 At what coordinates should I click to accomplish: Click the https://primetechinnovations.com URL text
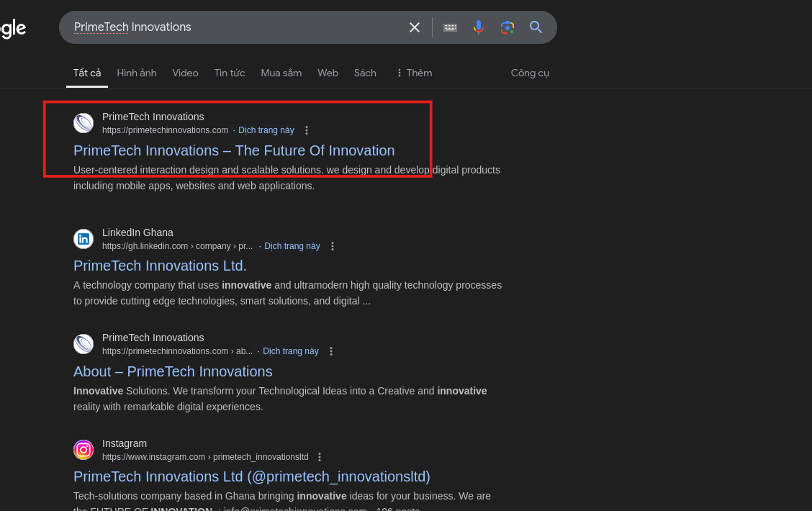165,130
